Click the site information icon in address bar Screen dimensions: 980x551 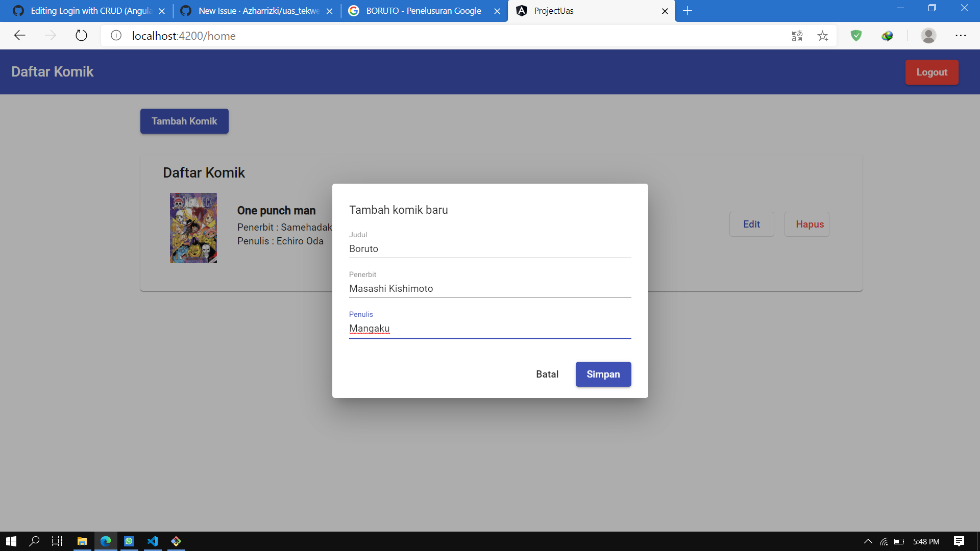(116, 36)
